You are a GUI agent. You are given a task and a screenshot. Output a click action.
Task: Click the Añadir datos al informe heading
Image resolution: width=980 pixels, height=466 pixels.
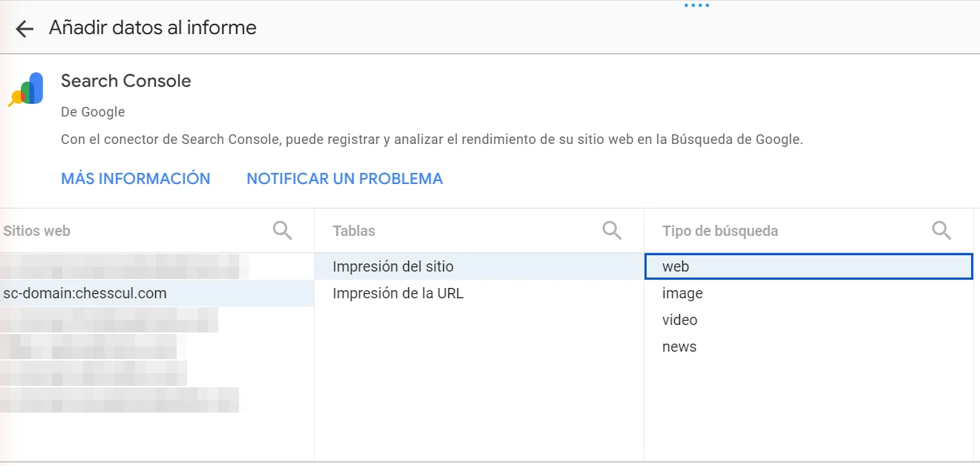[x=153, y=27]
